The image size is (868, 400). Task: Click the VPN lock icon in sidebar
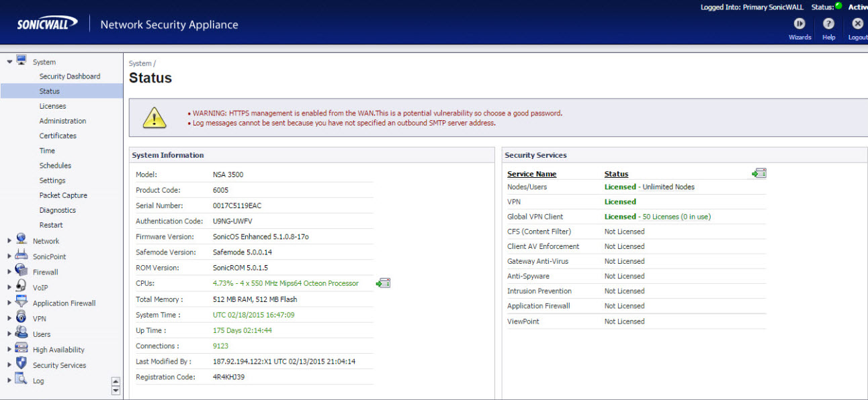click(x=21, y=318)
